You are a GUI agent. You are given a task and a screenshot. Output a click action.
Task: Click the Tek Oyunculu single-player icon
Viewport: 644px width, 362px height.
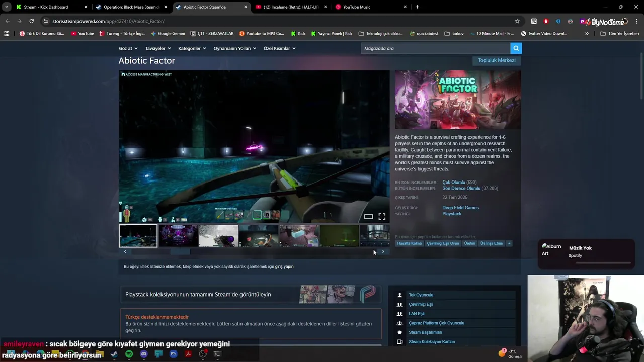click(400, 295)
